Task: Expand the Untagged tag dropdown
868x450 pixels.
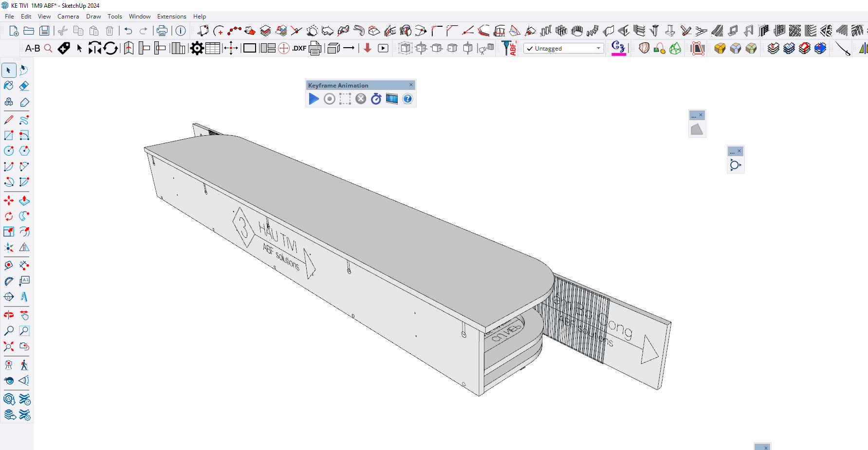Action: pos(598,48)
